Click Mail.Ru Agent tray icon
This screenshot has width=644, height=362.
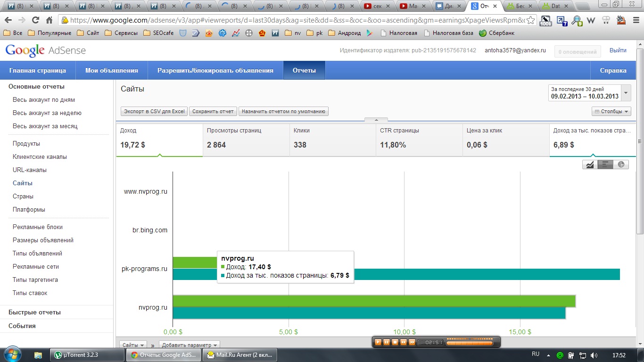(560, 355)
